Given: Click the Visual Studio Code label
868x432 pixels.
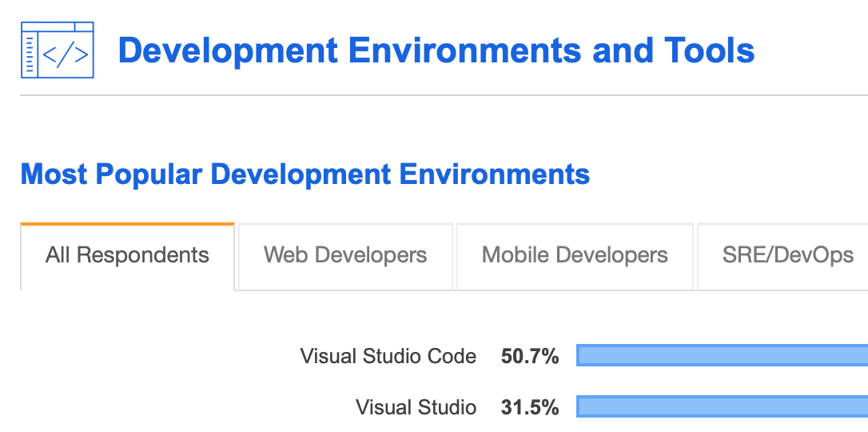Looking at the screenshot, I should tap(388, 356).
